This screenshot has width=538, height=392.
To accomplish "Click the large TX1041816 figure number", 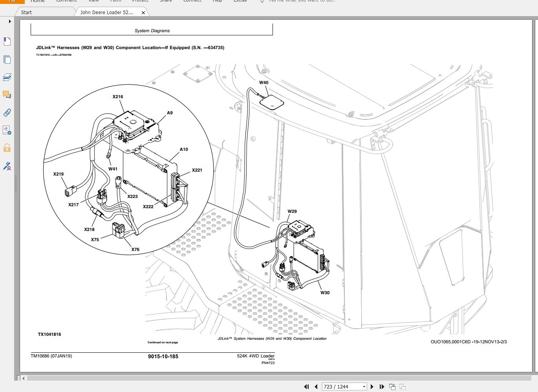I will click(49, 334).
